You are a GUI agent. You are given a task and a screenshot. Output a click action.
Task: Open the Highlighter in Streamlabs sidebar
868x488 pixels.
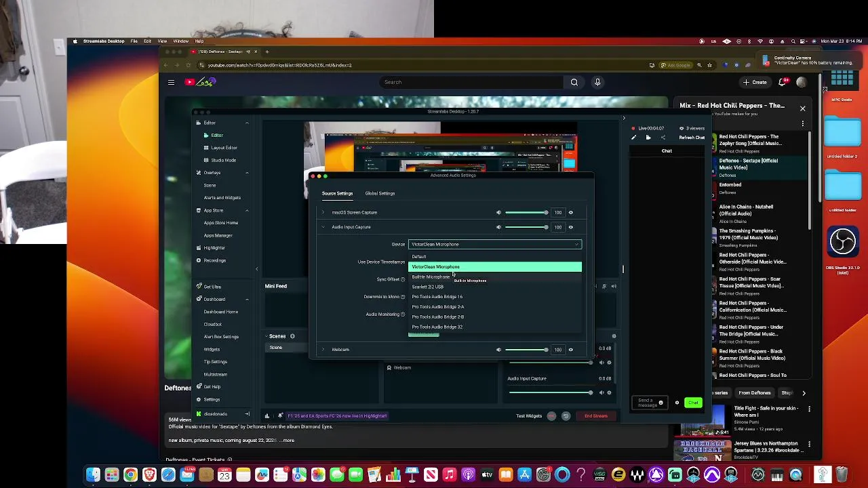[x=214, y=248]
